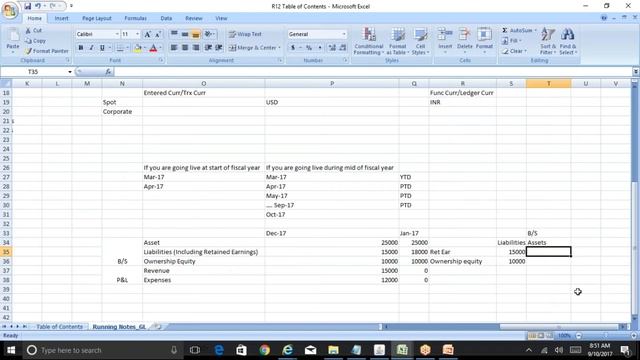Viewport: 640px width, 360px height.
Task: Click the insert function fx button
Action: 108,72
